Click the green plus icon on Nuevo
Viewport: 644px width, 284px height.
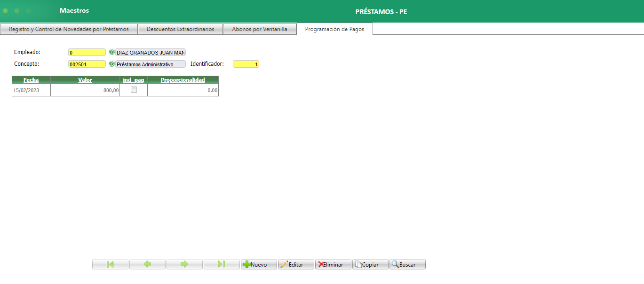pyautogui.click(x=248, y=264)
